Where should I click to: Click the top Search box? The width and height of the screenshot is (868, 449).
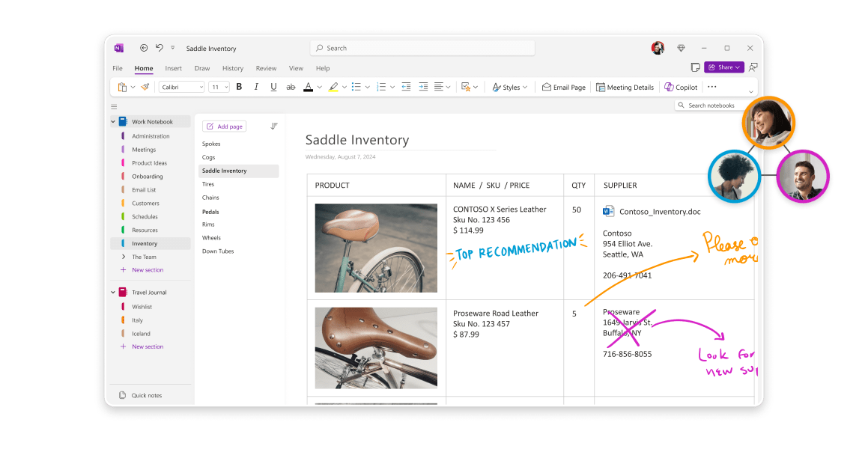click(423, 48)
